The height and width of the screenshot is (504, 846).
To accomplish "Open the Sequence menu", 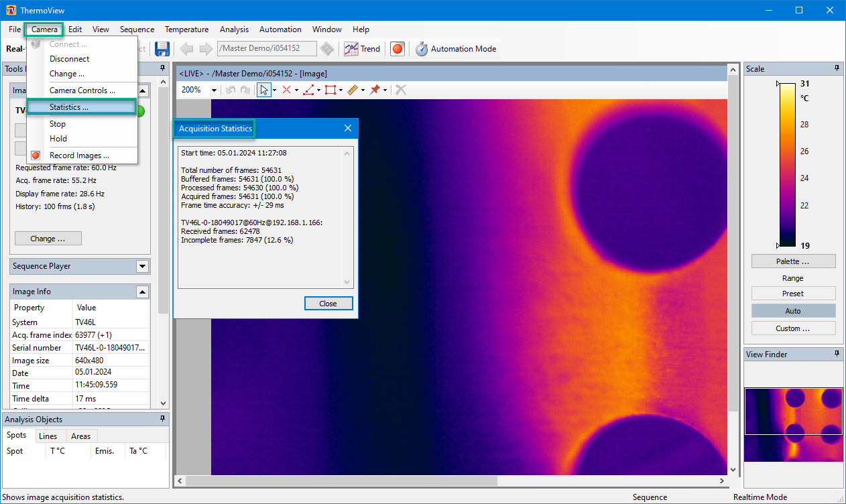I will 137,29.
